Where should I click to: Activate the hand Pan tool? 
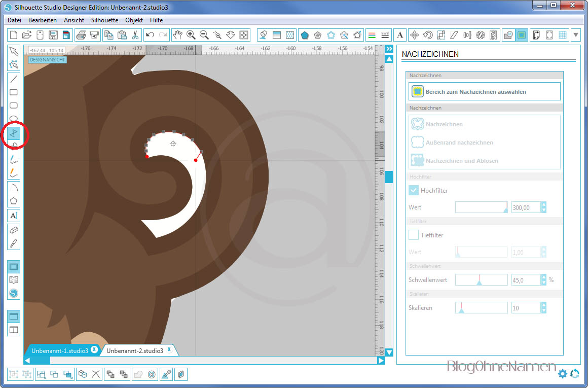pos(177,35)
